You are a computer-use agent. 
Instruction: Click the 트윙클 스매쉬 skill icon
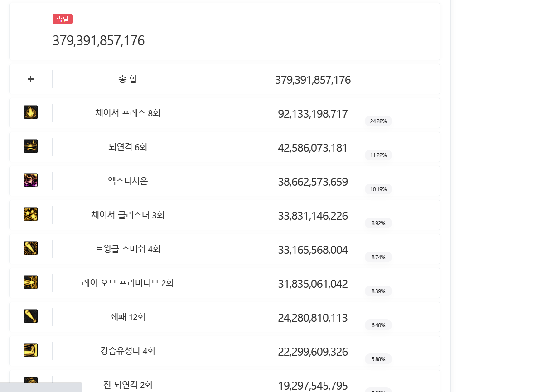point(31,248)
